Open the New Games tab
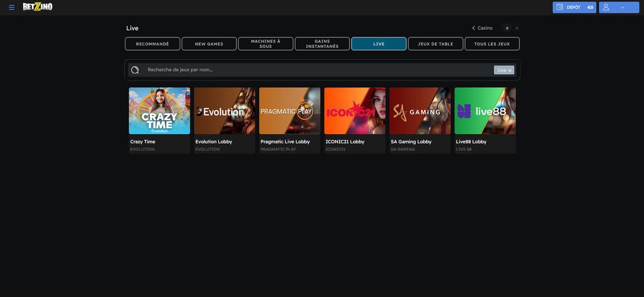644x297 pixels. (209, 44)
